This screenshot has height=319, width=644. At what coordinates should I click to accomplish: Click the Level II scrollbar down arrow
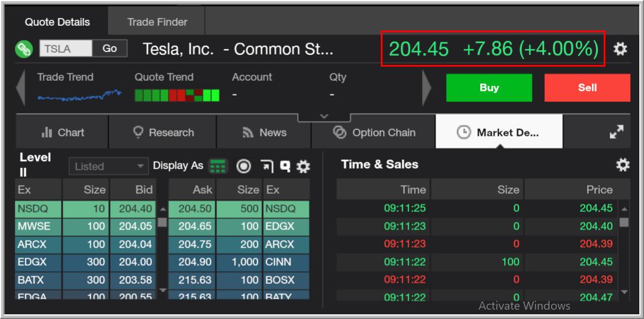point(163,290)
